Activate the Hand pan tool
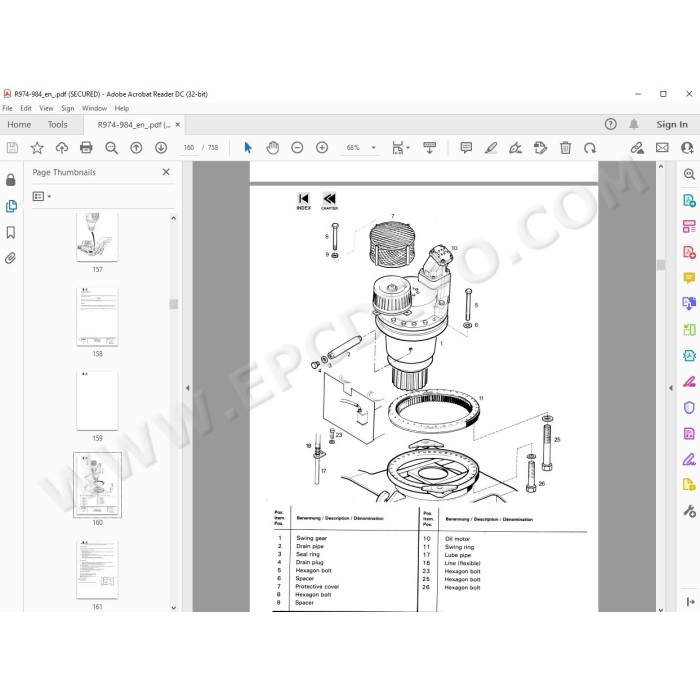700x700 pixels. pos(272,148)
